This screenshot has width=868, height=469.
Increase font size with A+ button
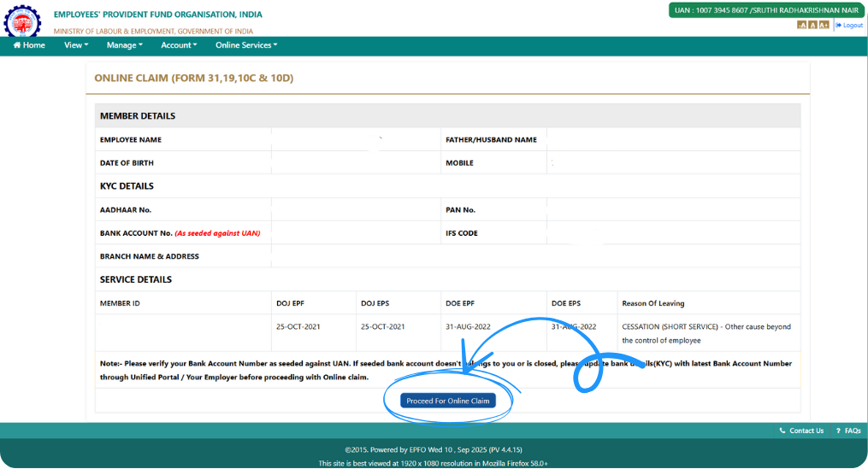(x=824, y=25)
